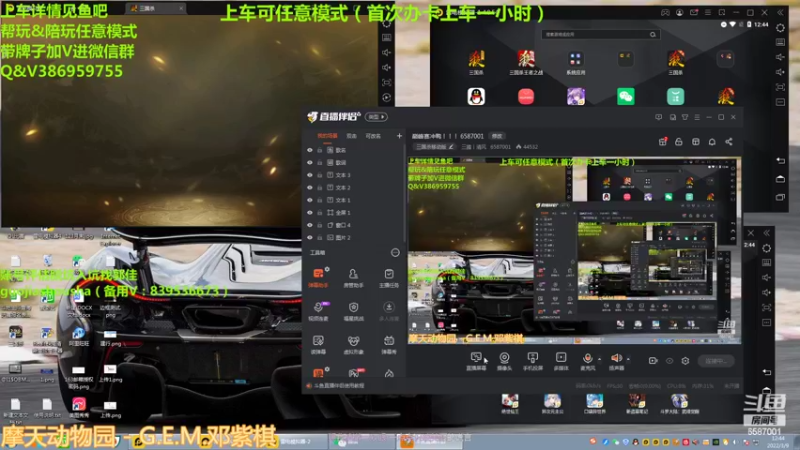The image size is (800, 450).
Task: Lock the 窗口 4 source layer
Action: (x=320, y=225)
